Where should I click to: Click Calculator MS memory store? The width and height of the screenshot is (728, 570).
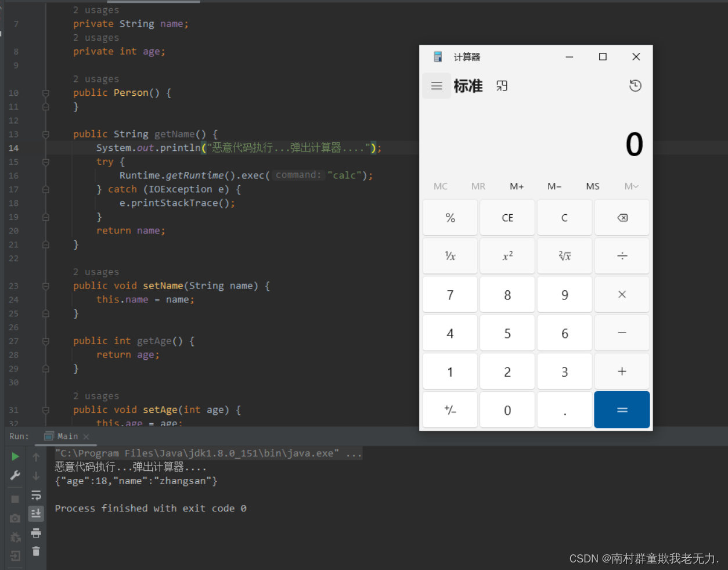(x=593, y=186)
